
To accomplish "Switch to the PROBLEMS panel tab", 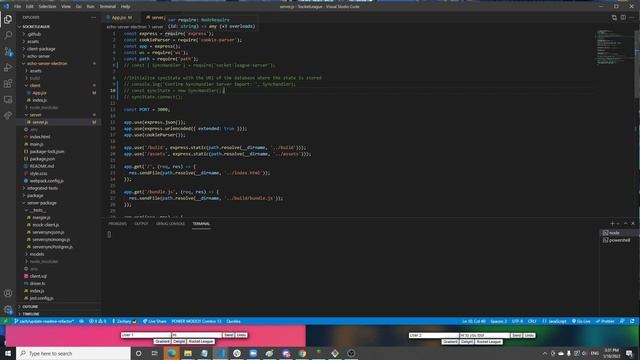I will pyautogui.click(x=118, y=224).
